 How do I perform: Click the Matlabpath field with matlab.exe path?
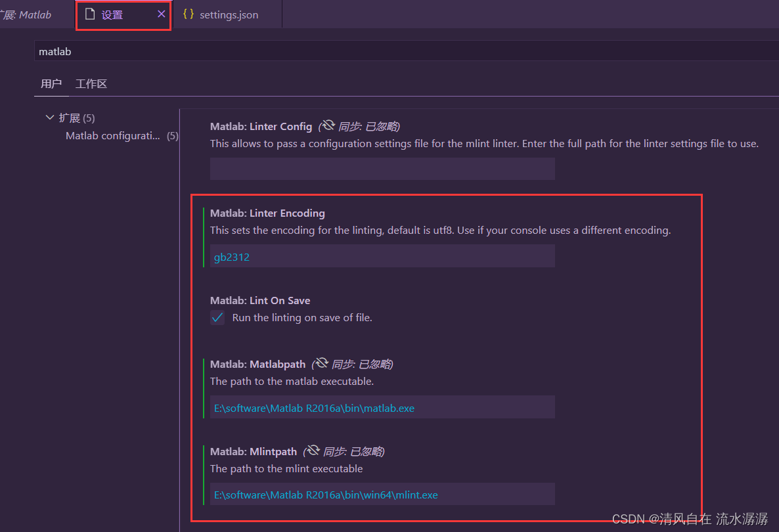tap(382, 407)
